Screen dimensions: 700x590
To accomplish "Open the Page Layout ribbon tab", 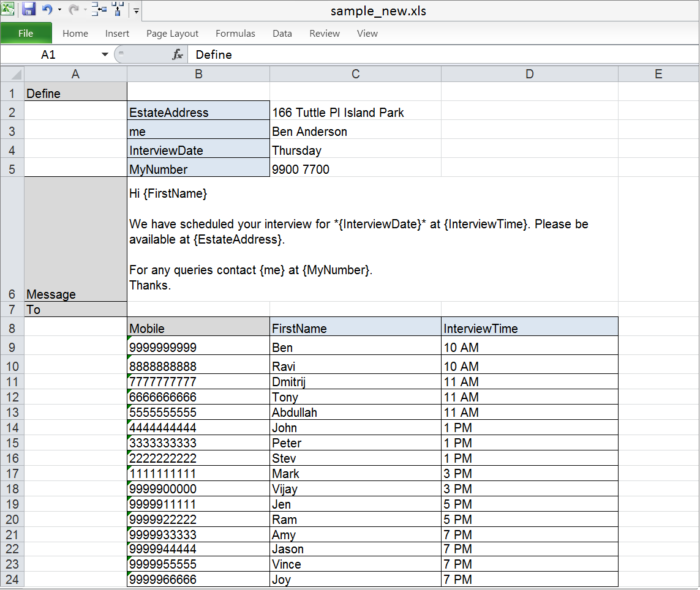I will (x=172, y=34).
